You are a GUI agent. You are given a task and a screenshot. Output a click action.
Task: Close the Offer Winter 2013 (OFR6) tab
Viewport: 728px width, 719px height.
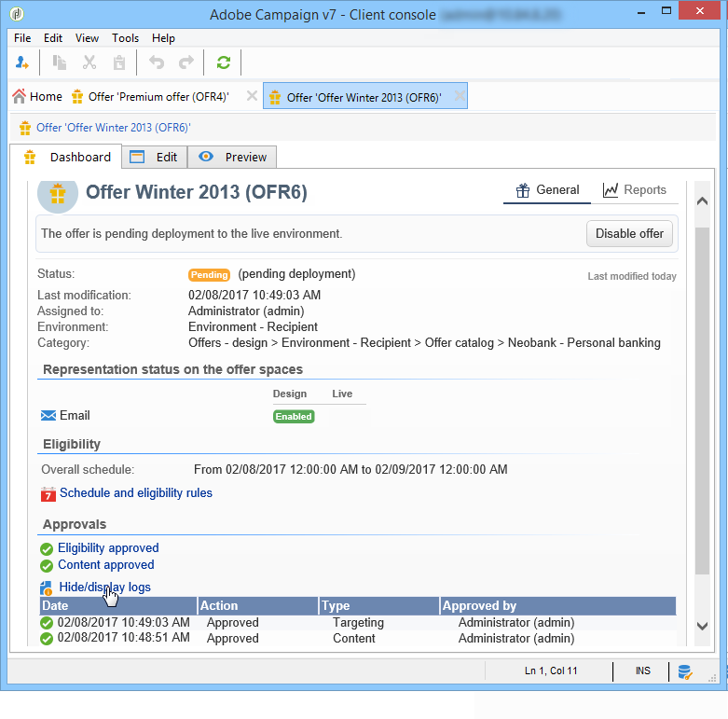460,96
